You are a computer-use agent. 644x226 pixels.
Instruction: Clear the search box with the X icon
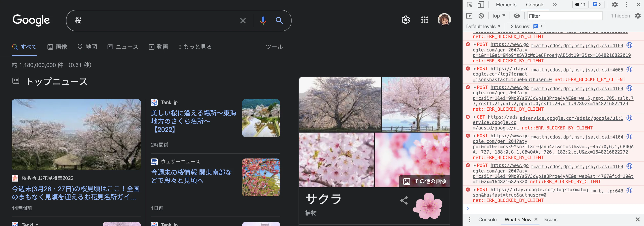click(243, 21)
